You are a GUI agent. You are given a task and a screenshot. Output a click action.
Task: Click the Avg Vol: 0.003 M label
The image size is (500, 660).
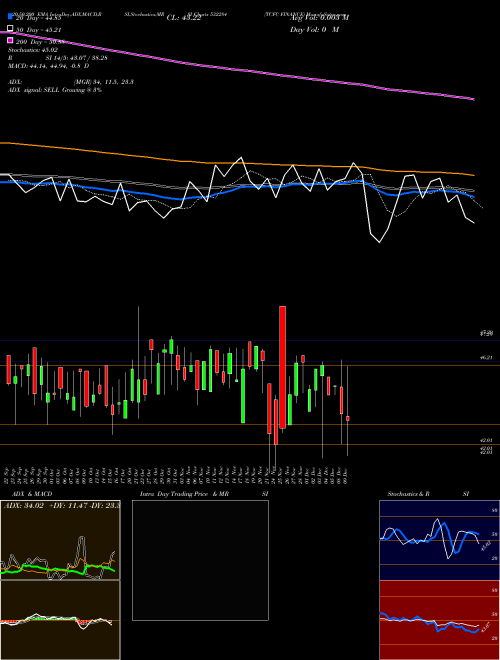coord(319,18)
